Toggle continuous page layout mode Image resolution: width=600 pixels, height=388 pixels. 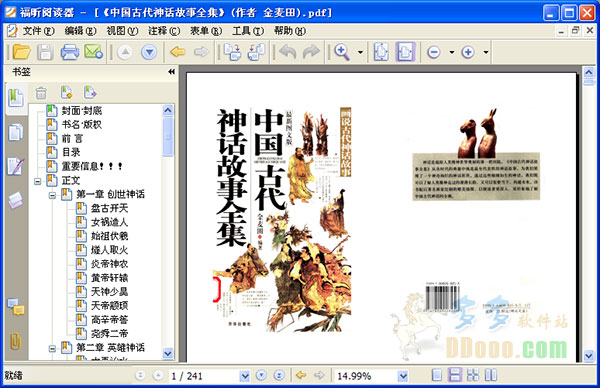(x=455, y=375)
